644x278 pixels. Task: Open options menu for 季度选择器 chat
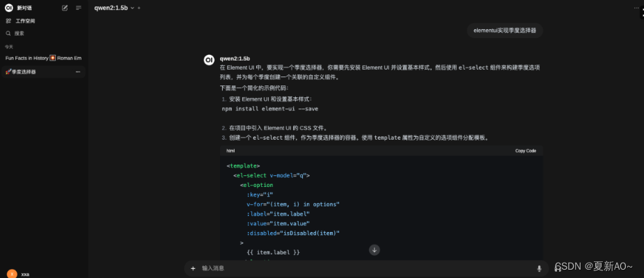coord(78,72)
